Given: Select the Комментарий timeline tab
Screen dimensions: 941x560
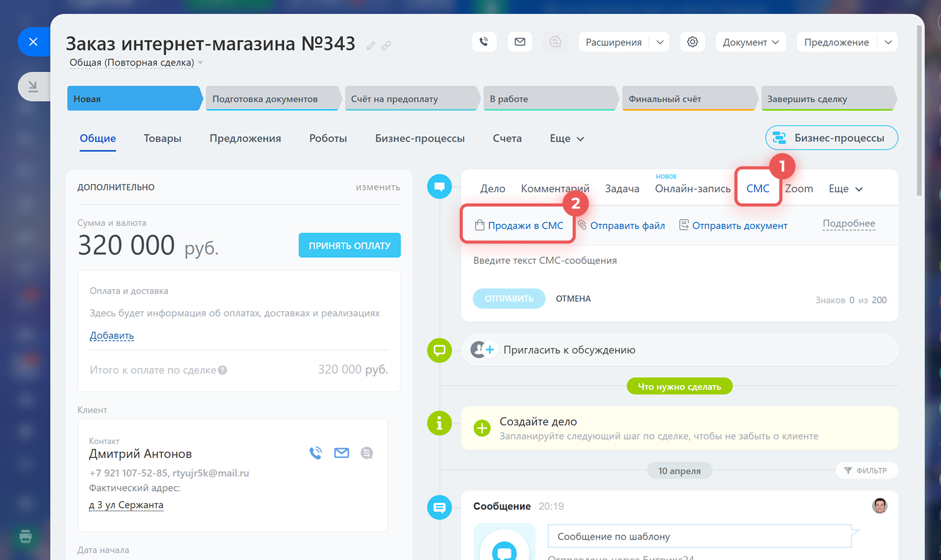Looking at the screenshot, I should (x=555, y=189).
